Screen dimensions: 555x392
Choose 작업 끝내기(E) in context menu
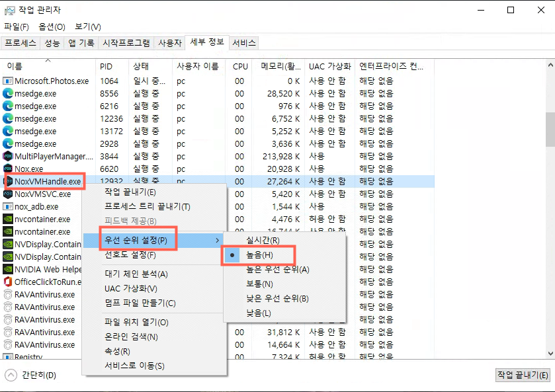(130, 192)
